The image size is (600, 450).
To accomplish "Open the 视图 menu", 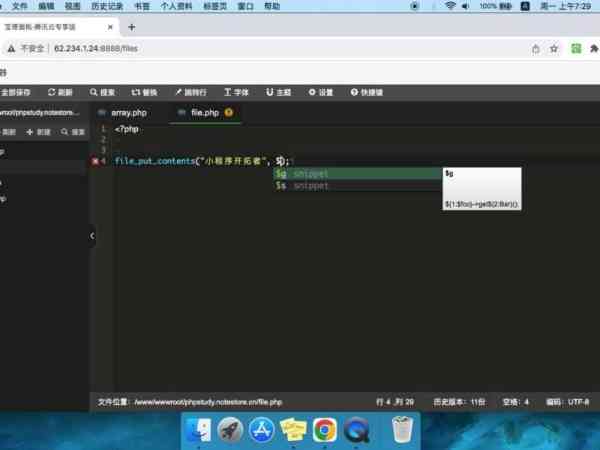I will coord(73,6).
